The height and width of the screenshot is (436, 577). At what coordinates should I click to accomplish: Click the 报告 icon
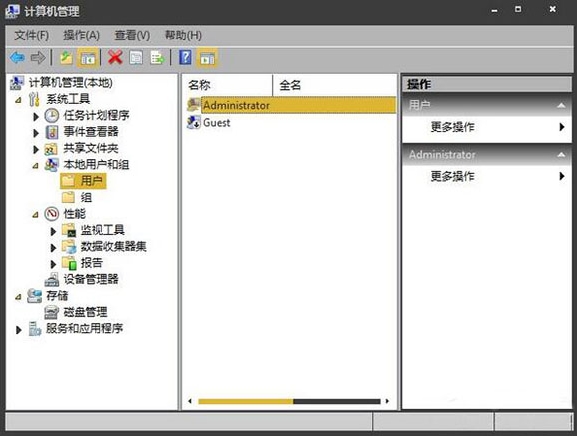69,263
